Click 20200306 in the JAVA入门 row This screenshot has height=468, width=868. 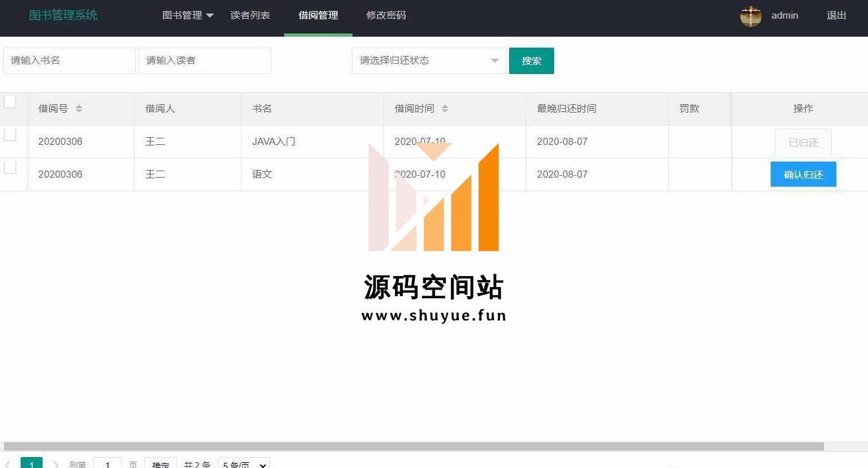pos(61,142)
